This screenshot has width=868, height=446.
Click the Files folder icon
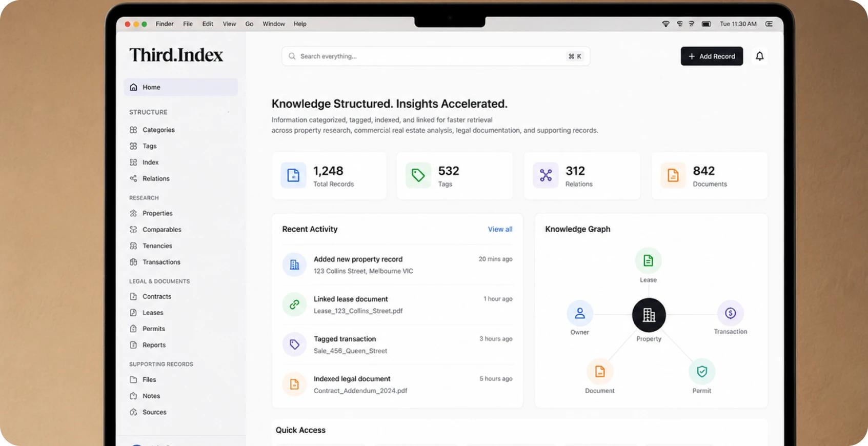133,380
